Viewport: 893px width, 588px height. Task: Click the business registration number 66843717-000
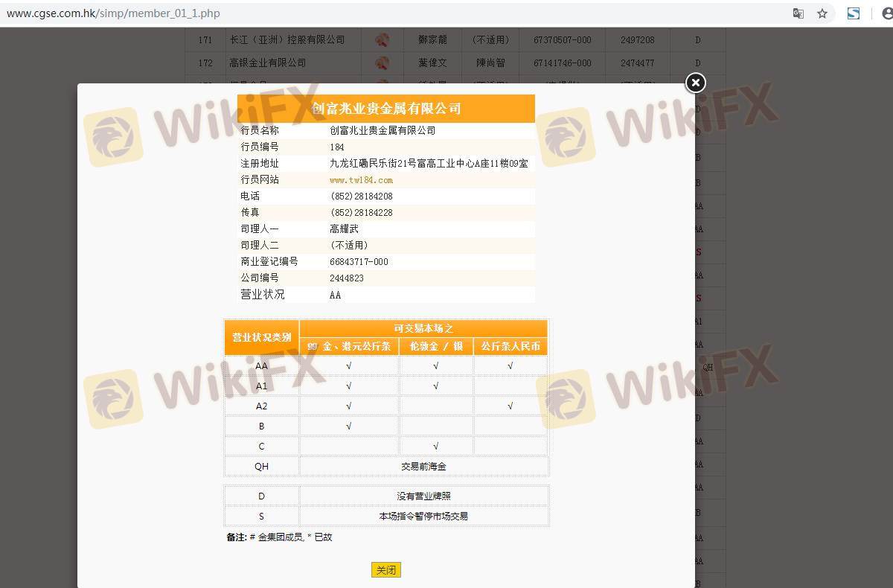point(359,262)
